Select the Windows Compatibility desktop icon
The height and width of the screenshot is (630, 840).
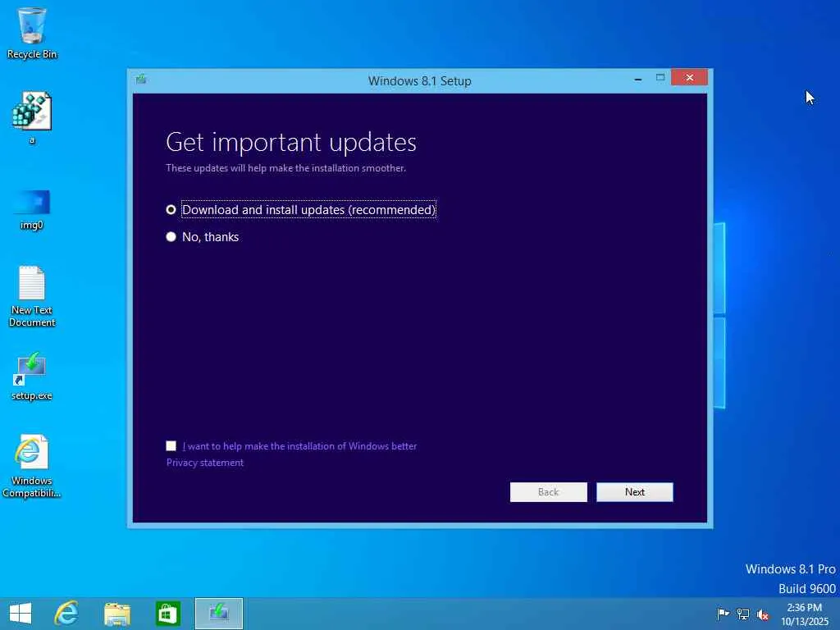point(32,466)
